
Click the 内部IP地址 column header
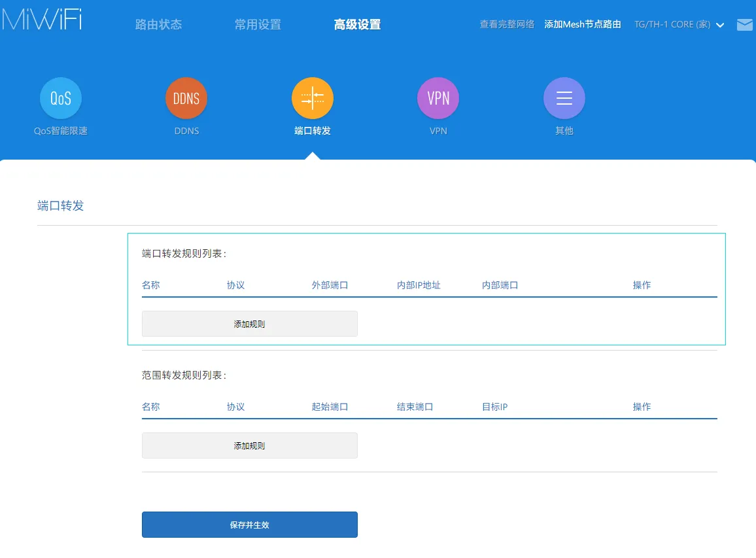point(419,285)
